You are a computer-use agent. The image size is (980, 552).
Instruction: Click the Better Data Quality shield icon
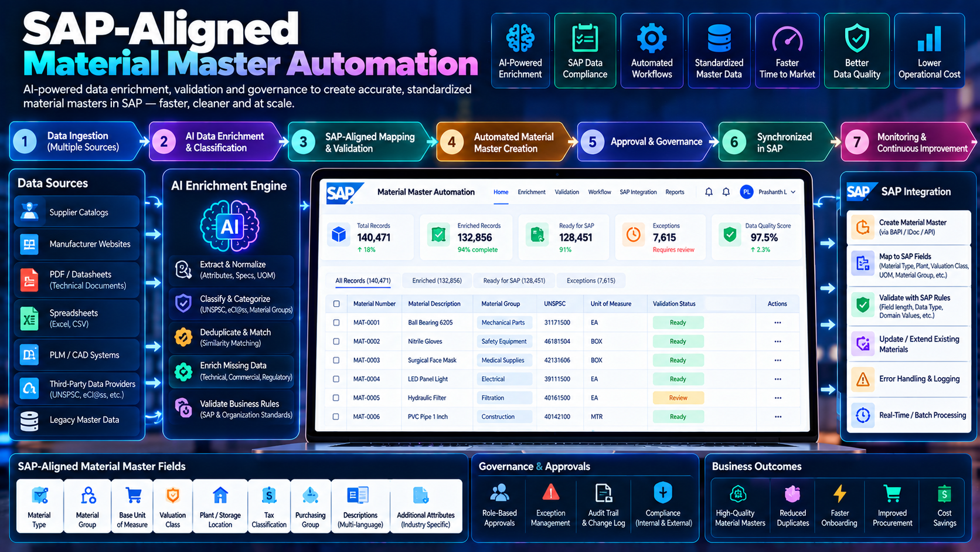(857, 38)
